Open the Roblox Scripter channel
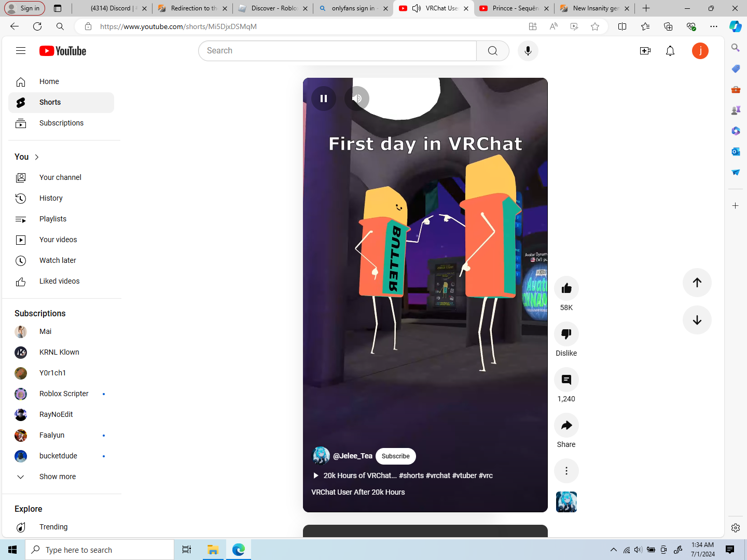The image size is (747, 560). pyautogui.click(x=61, y=394)
